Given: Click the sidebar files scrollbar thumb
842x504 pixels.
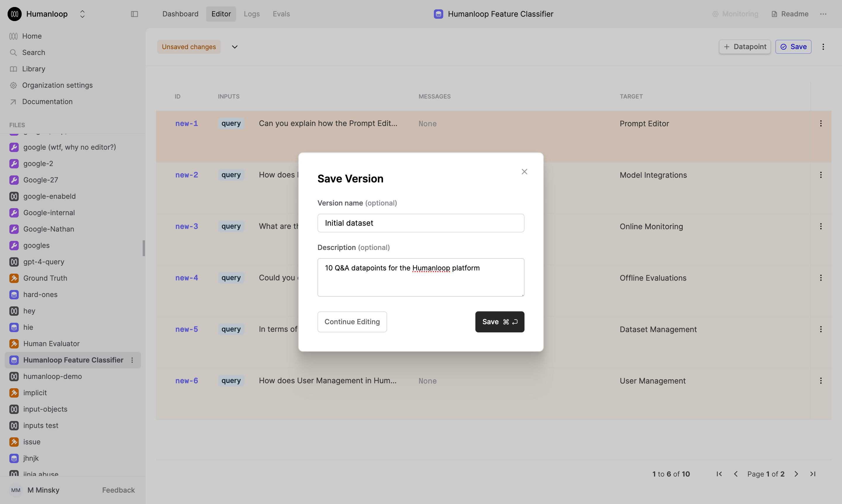Looking at the screenshot, I should pos(144,248).
